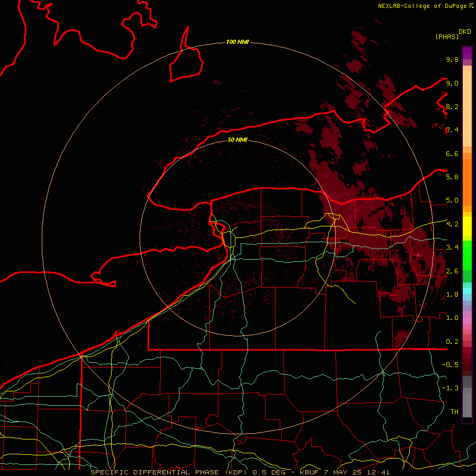Click the 8.2 value on the color scale
Image resolution: width=476 pixels, height=476 pixels.
coord(452,106)
